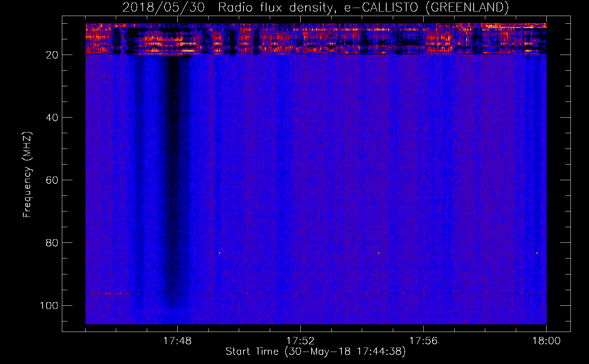The width and height of the screenshot is (589, 364).
Task: Click the orange dot near 17:54:30 at 83 MHz
Action: [379, 253]
